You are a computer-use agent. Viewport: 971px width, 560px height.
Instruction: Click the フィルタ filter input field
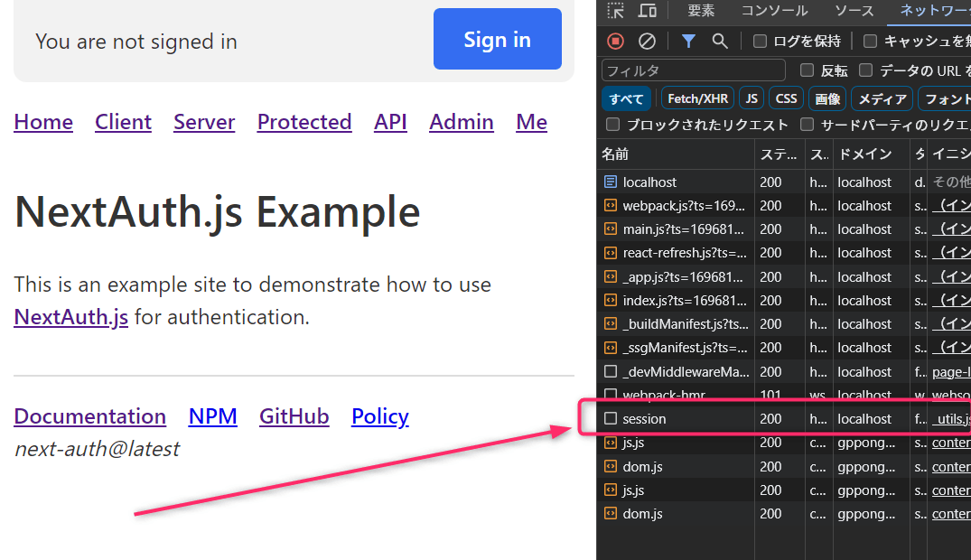(x=694, y=70)
